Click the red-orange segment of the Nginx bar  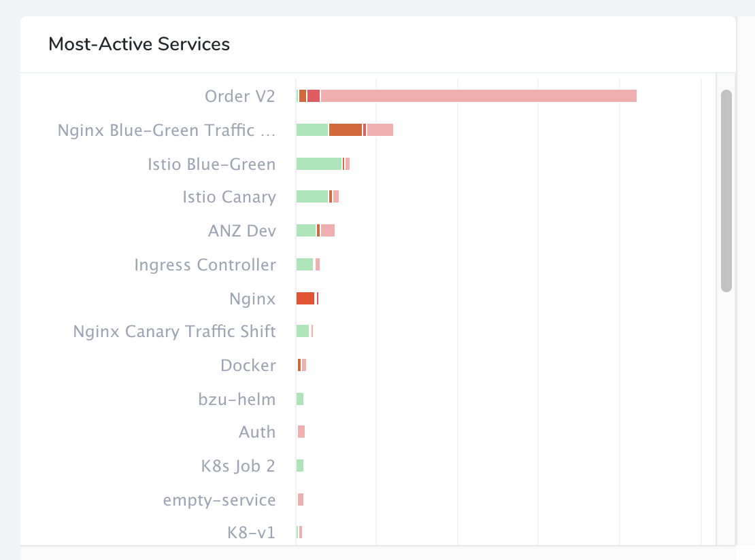point(305,298)
